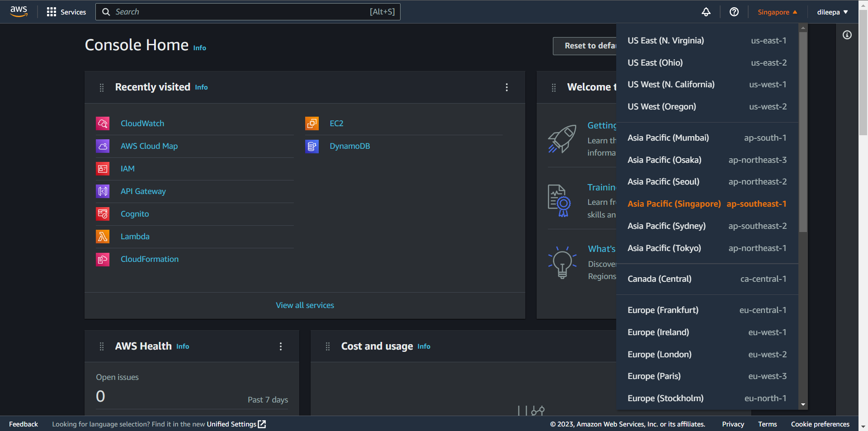This screenshot has height=431, width=868.
Task: Click the Cognito service icon
Action: coord(103,214)
